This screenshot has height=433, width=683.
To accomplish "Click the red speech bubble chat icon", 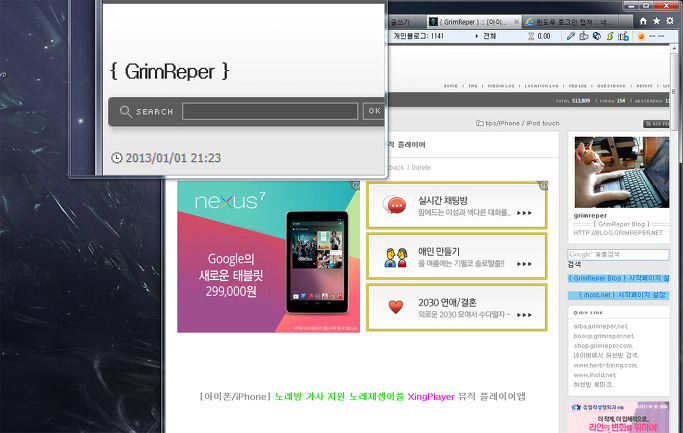I will click(x=395, y=205).
